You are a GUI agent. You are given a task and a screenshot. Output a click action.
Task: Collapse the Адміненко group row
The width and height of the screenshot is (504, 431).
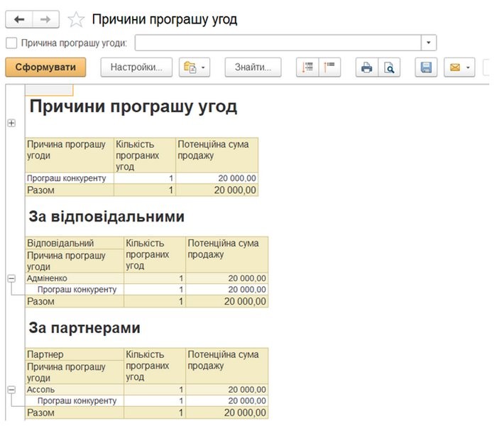(11, 279)
